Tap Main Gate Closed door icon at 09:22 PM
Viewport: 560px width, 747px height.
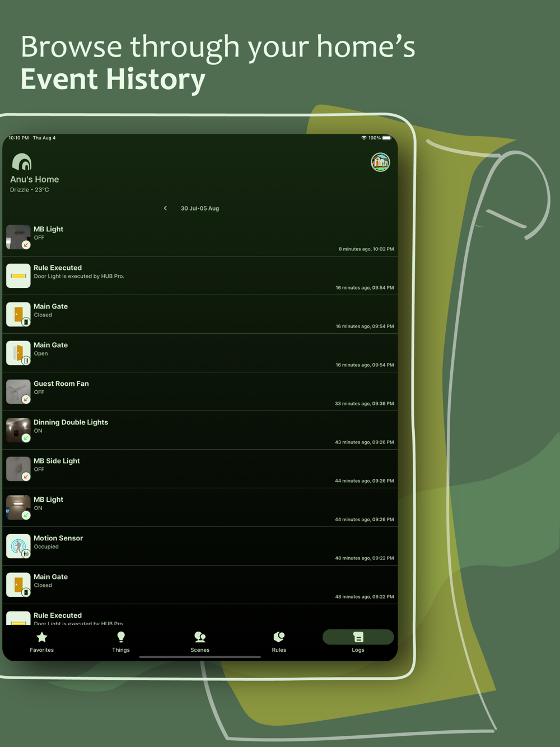click(x=18, y=585)
